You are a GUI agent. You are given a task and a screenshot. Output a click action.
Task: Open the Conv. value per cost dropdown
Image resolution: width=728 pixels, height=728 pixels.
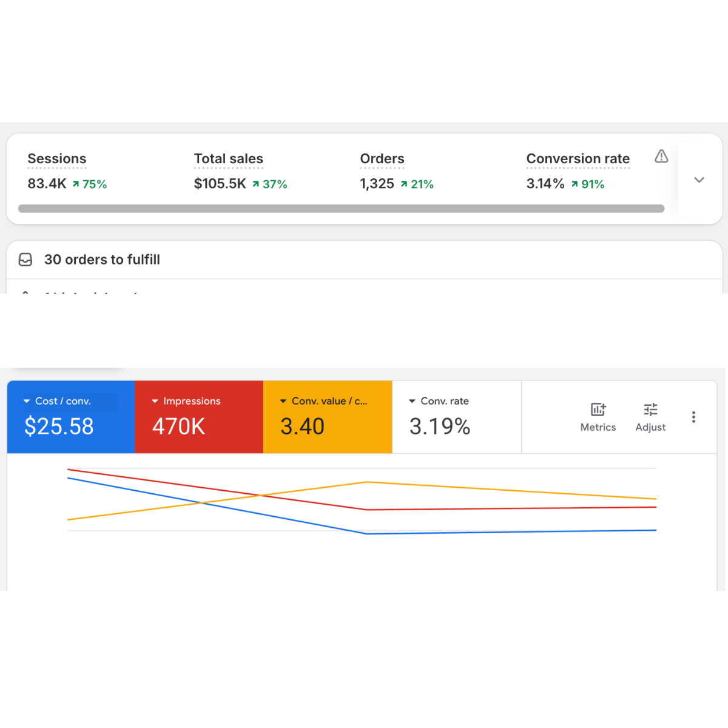(283, 400)
